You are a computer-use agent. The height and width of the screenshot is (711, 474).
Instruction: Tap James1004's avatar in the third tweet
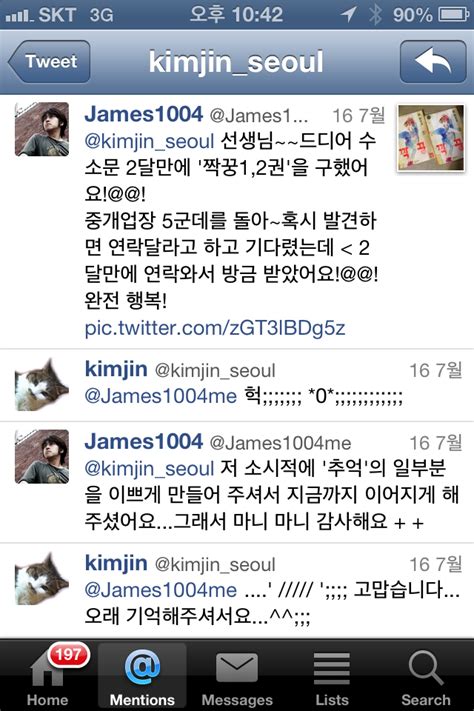(x=42, y=456)
